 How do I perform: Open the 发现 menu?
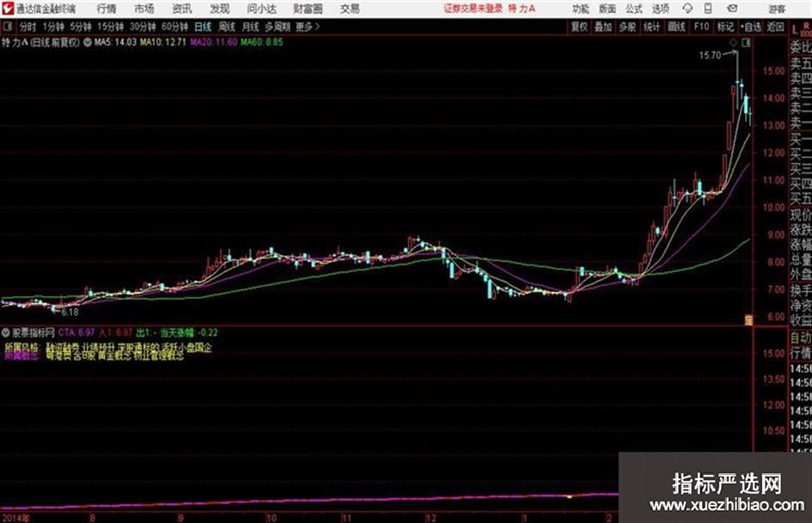(x=220, y=9)
